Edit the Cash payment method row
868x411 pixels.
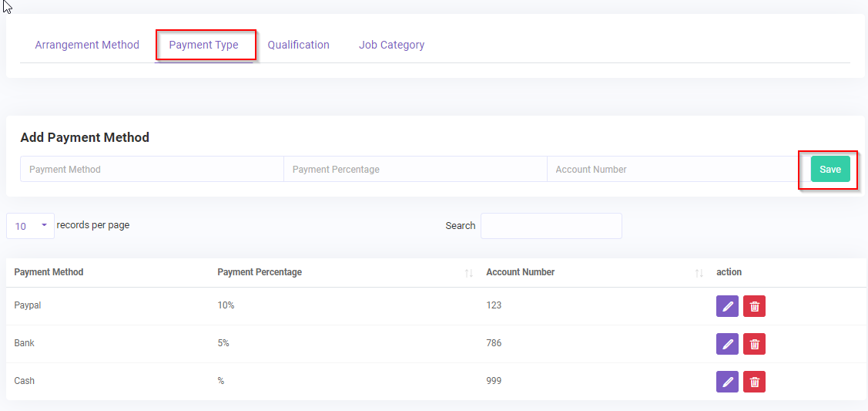point(727,382)
